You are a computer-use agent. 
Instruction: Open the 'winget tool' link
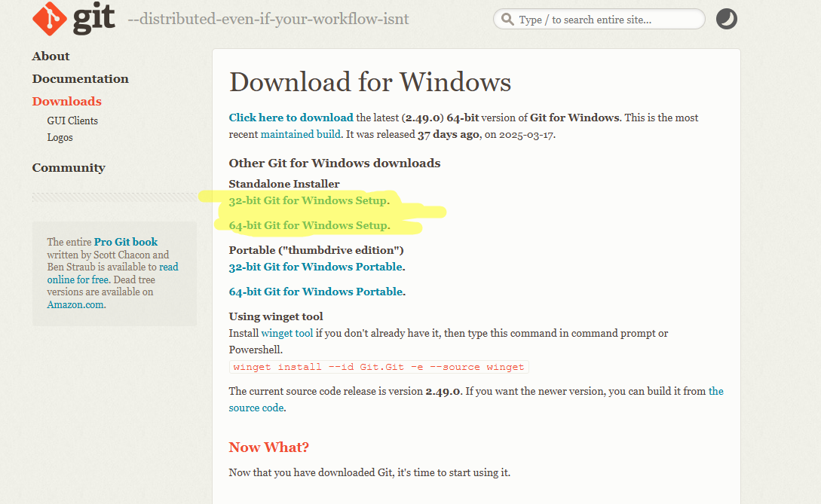click(287, 333)
